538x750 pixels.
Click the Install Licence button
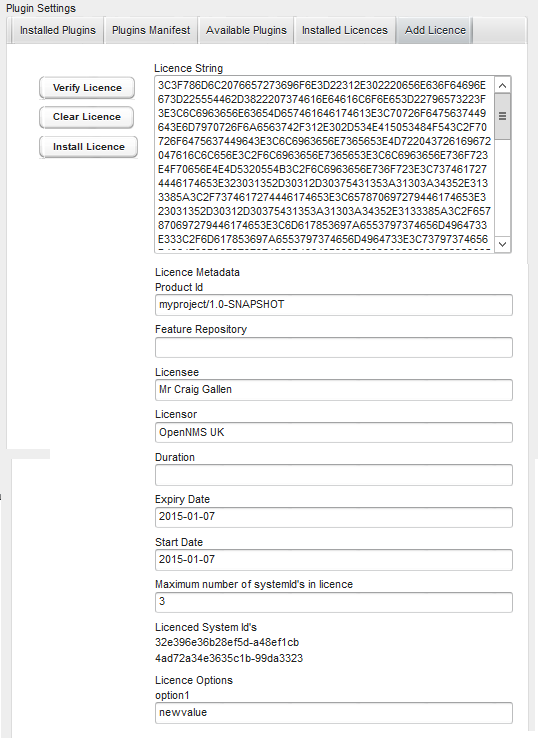pyautogui.click(x=88, y=146)
